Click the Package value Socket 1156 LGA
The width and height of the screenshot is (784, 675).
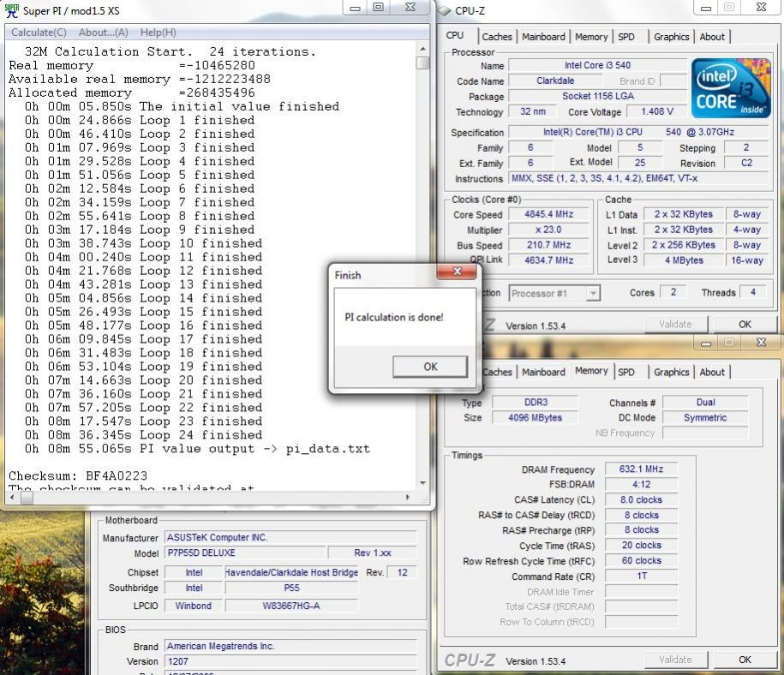(597, 96)
